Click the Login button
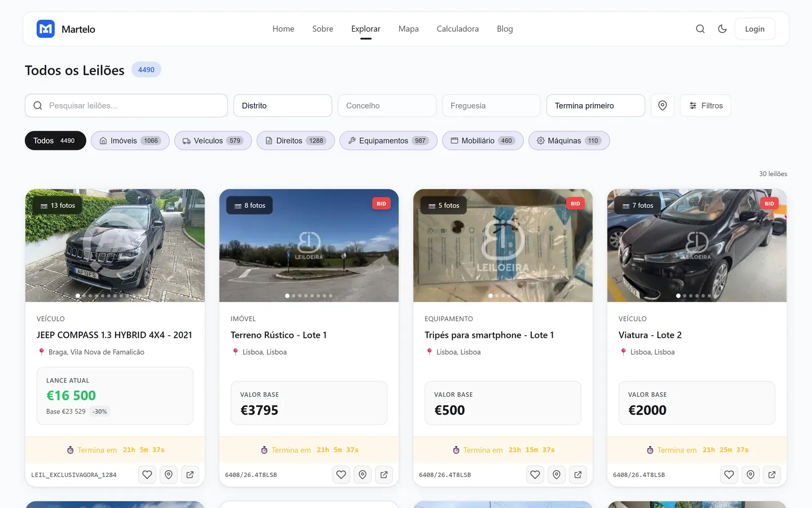812x508 pixels. click(755, 29)
